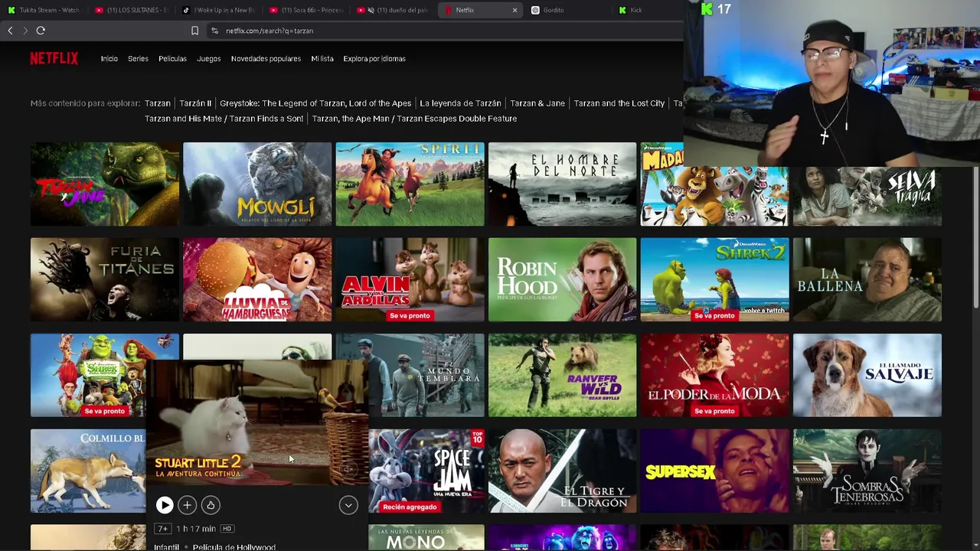The width and height of the screenshot is (980, 551).
Task: Open Series in Netflix navigation
Action: click(138, 59)
